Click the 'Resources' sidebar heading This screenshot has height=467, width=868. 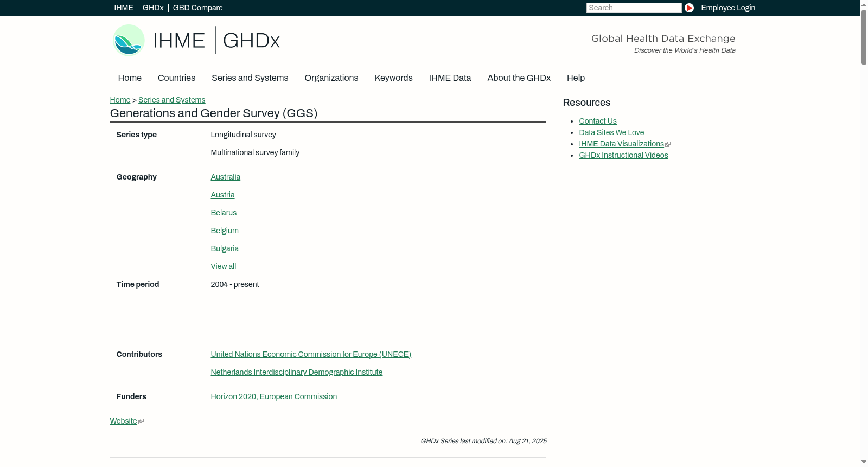(586, 103)
